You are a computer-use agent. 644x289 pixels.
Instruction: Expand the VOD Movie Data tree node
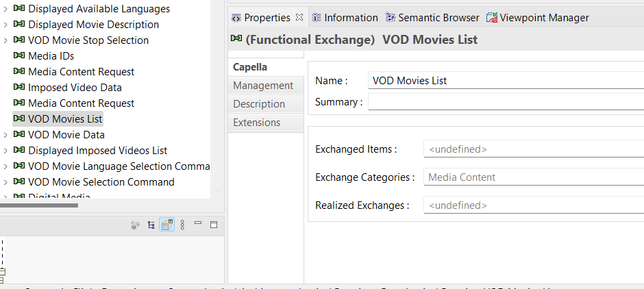pos(5,135)
